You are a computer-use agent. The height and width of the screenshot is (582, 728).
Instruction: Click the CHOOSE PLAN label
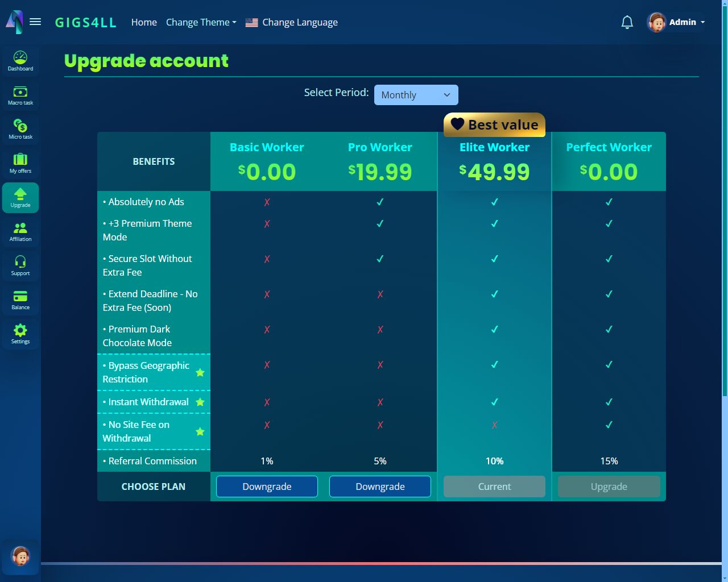coord(154,487)
